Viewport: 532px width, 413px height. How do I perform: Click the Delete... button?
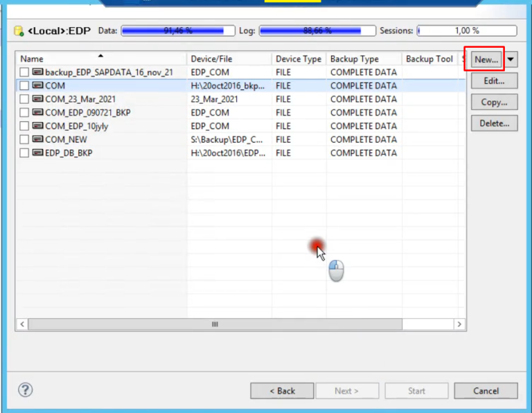(x=495, y=123)
